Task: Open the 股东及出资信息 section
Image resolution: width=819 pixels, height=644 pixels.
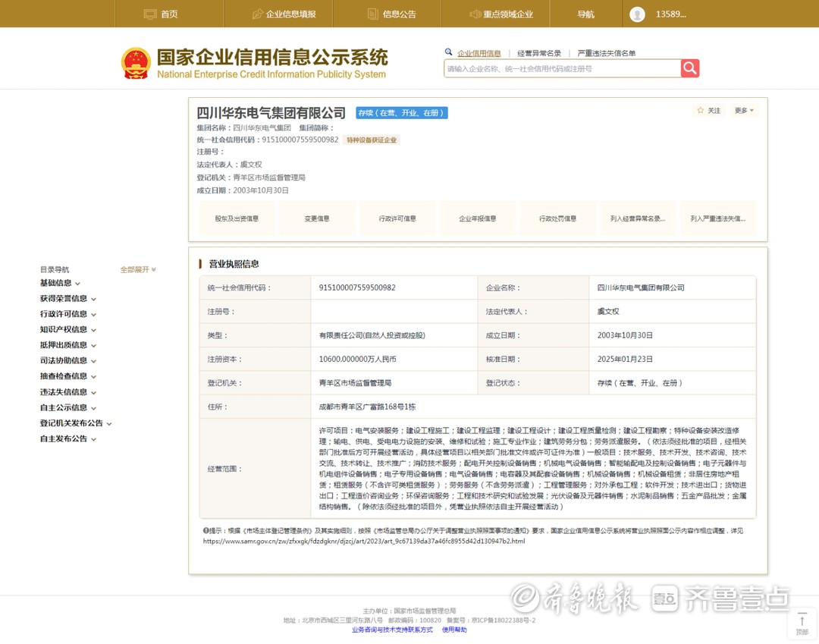Action: 237,218
